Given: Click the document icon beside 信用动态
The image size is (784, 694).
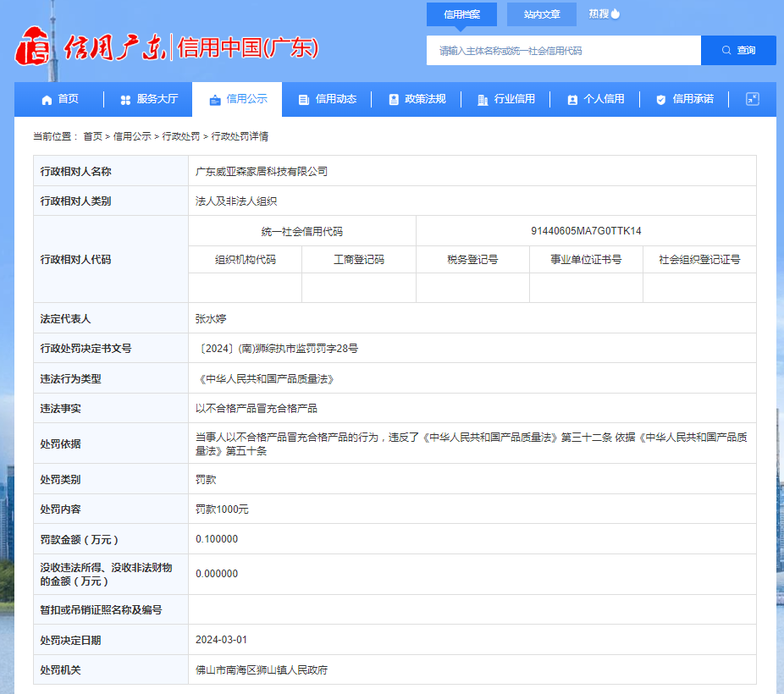Looking at the screenshot, I should [x=303, y=100].
